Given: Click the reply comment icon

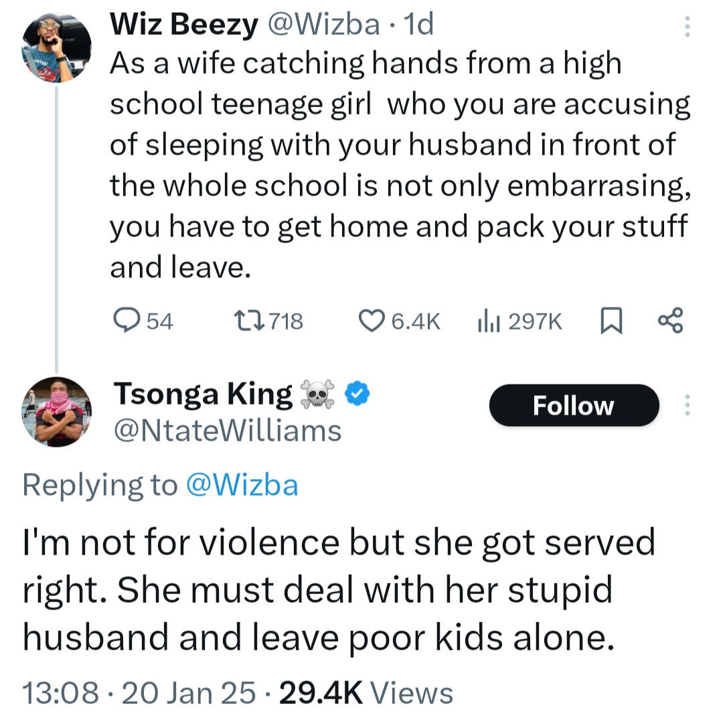Looking at the screenshot, I should 125,322.
